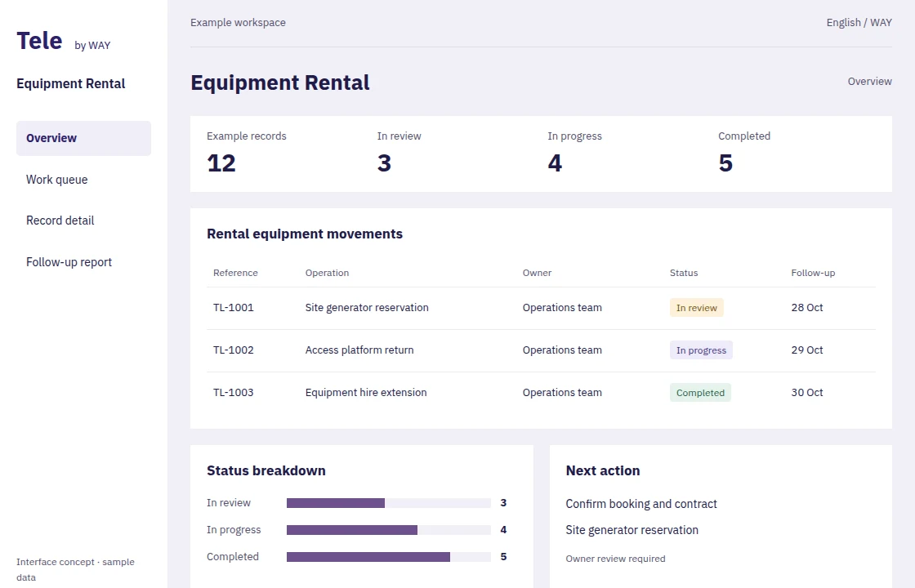Click the In review progress bar
Screen dimensions: 915x588
389,503
